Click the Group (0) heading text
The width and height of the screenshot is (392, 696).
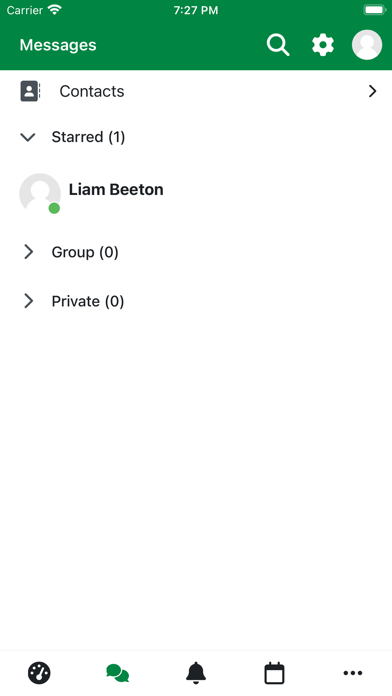[85, 252]
